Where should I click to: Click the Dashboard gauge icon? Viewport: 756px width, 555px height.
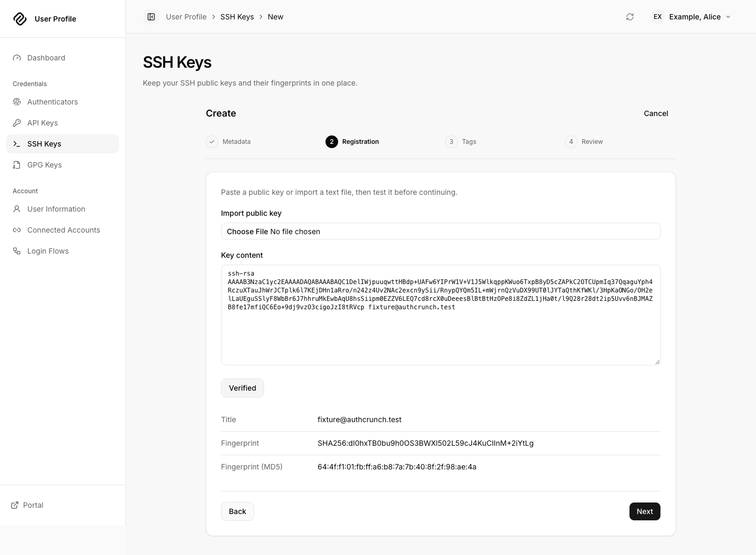17,58
